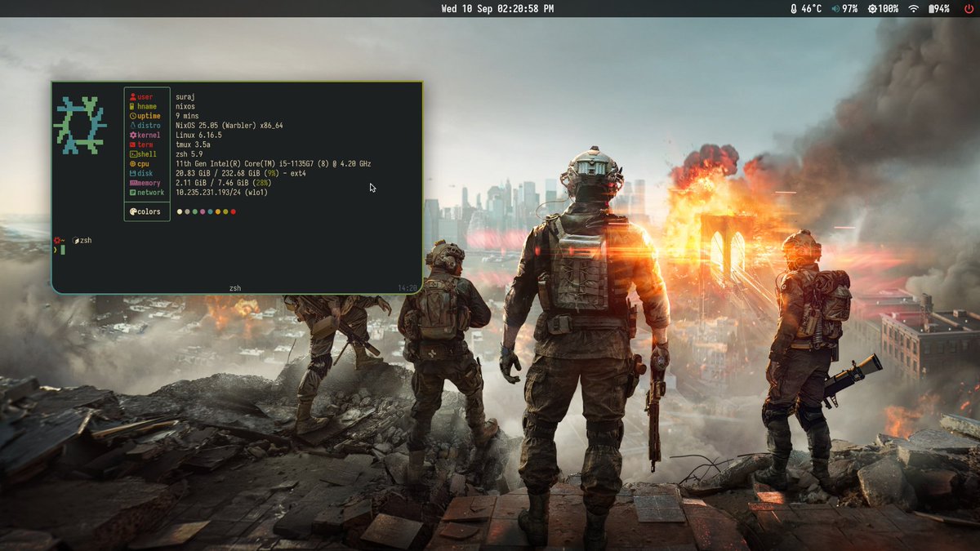Click the red power button icon

click(969, 8)
